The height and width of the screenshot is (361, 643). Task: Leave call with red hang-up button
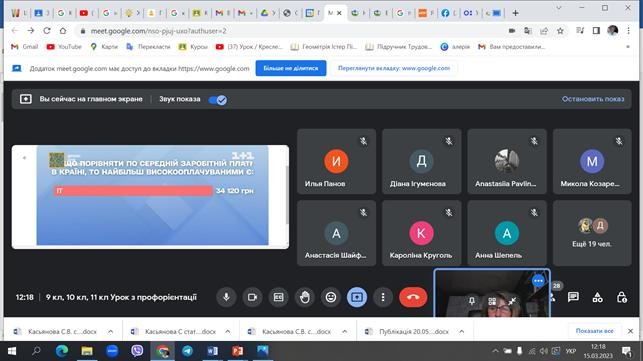click(x=413, y=297)
